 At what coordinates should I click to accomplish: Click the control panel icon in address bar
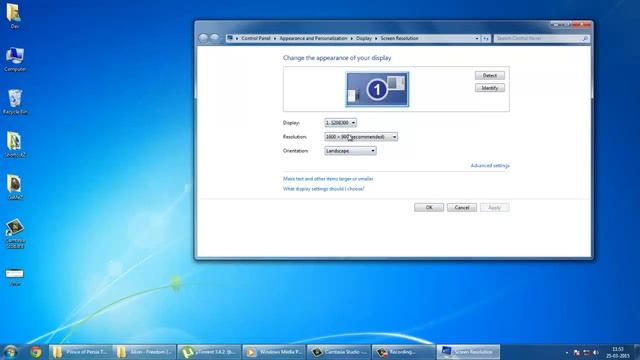click(230, 38)
